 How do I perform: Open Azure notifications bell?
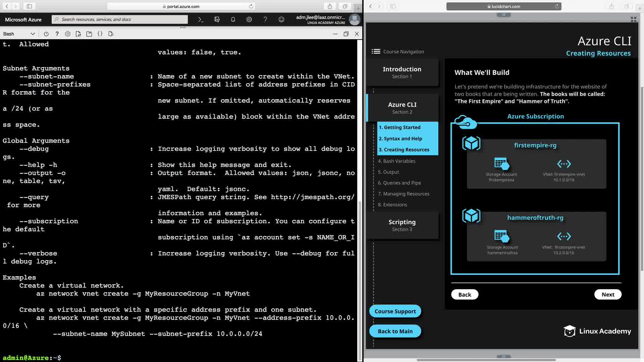point(233,19)
